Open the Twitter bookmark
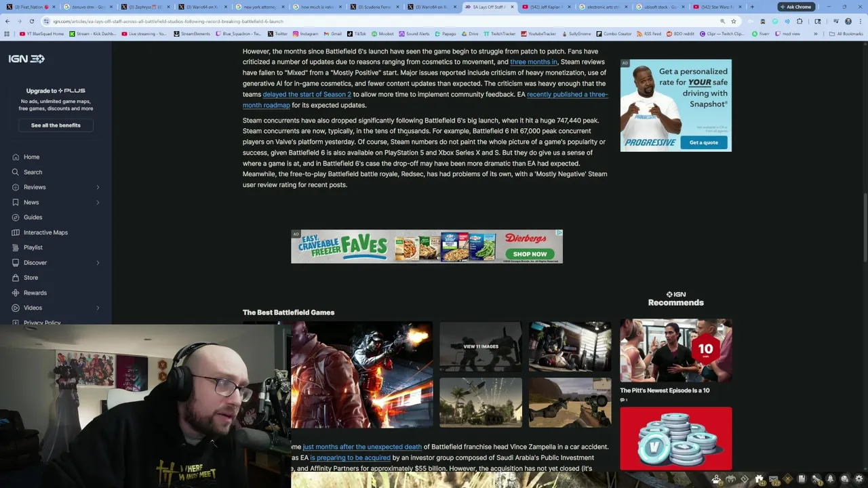 click(x=277, y=34)
